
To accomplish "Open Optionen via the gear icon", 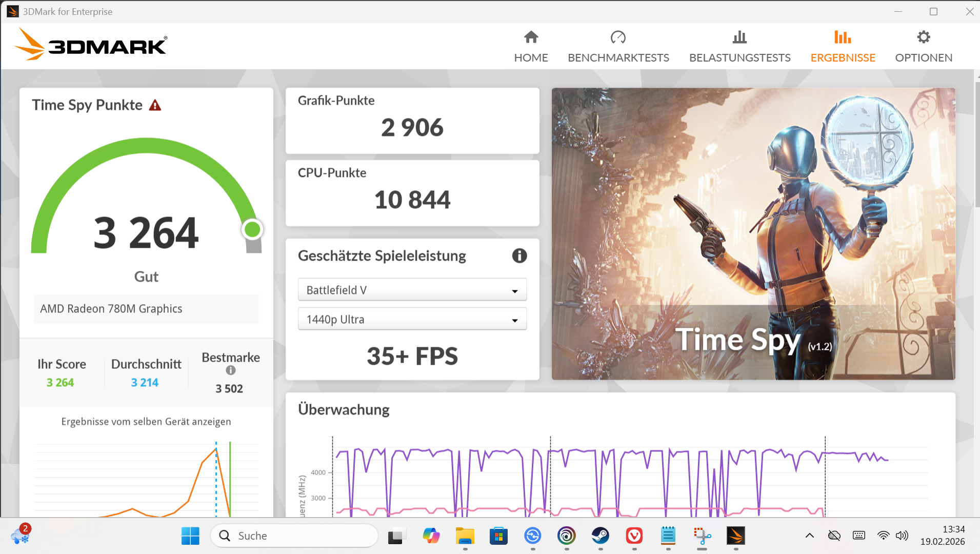I will tap(923, 37).
